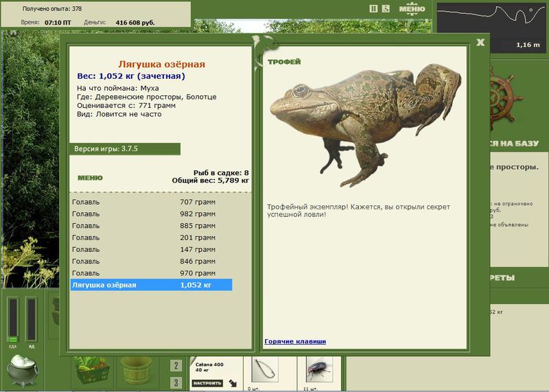Switch to tackle slot 3
The image size is (549, 392).
coord(176,382)
